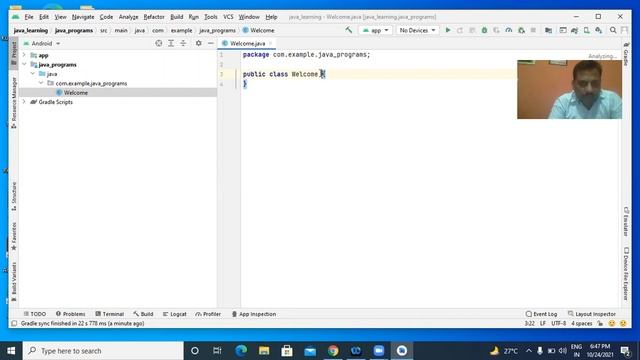Click the Search Everywhere magnifier icon
The image size is (640, 360).
(x=613, y=30)
